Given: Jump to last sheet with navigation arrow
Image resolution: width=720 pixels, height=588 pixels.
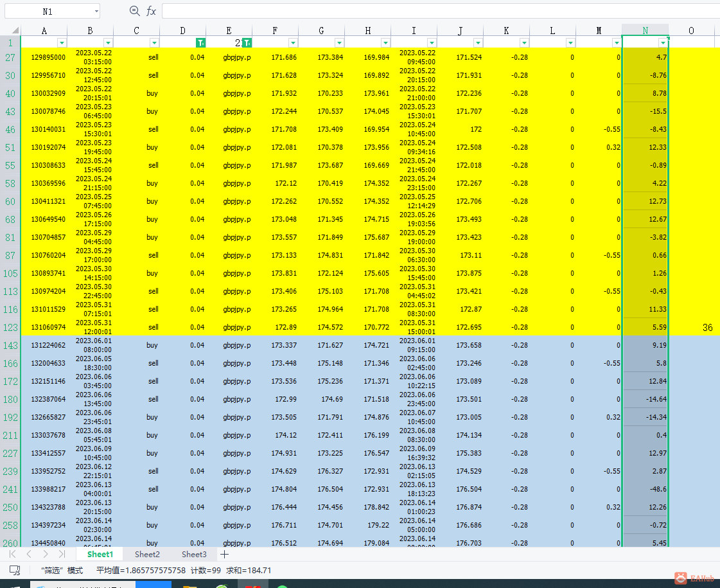Looking at the screenshot, I should pyautogui.click(x=62, y=554).
